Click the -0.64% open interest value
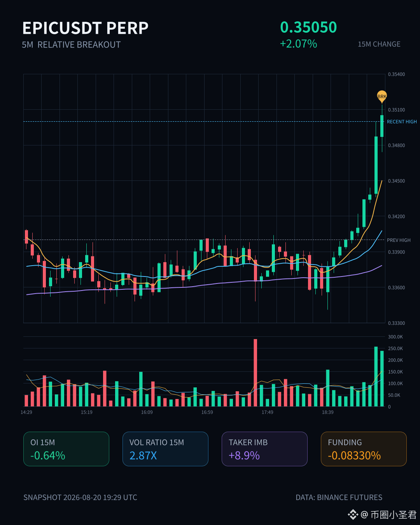The width and height of the screenshot is (420, 525). pyautogui.click(x=48, y=455)
